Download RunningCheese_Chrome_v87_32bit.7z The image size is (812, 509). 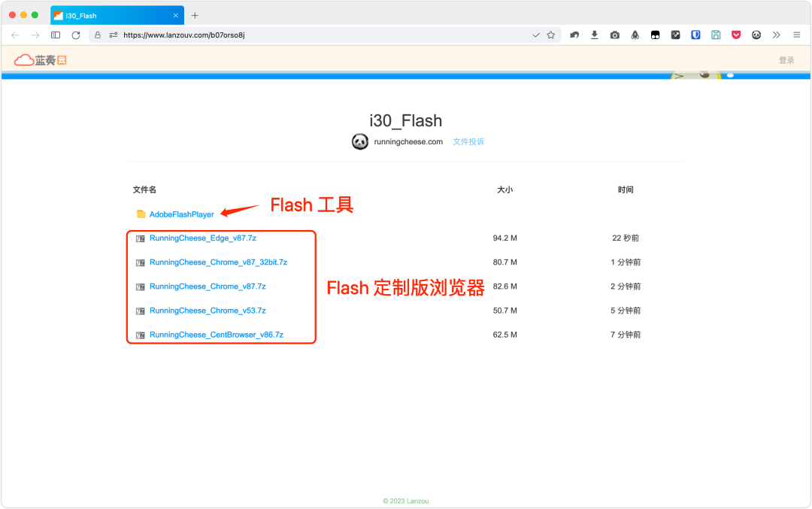[218, 262]
